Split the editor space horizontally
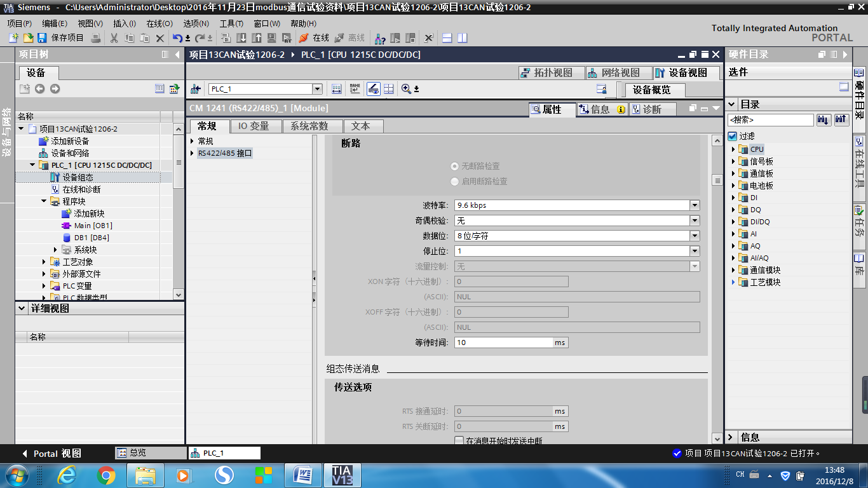The image size is (868, 488). tap(447, 38)
